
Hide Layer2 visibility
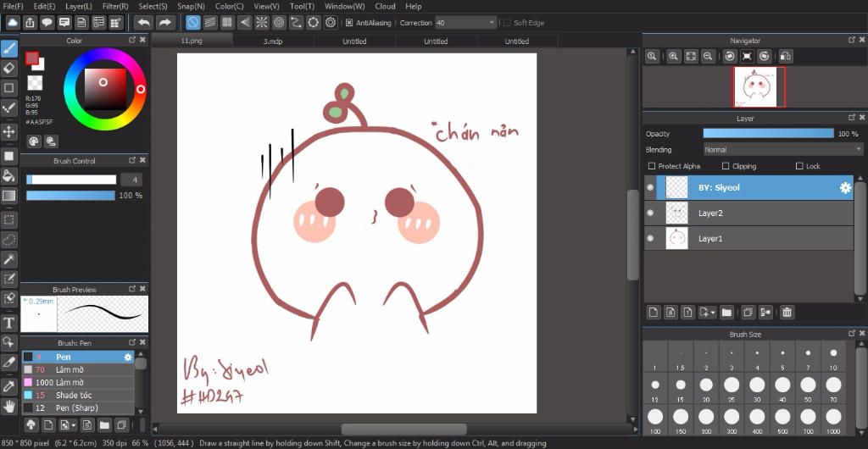[x=650, y=213]
